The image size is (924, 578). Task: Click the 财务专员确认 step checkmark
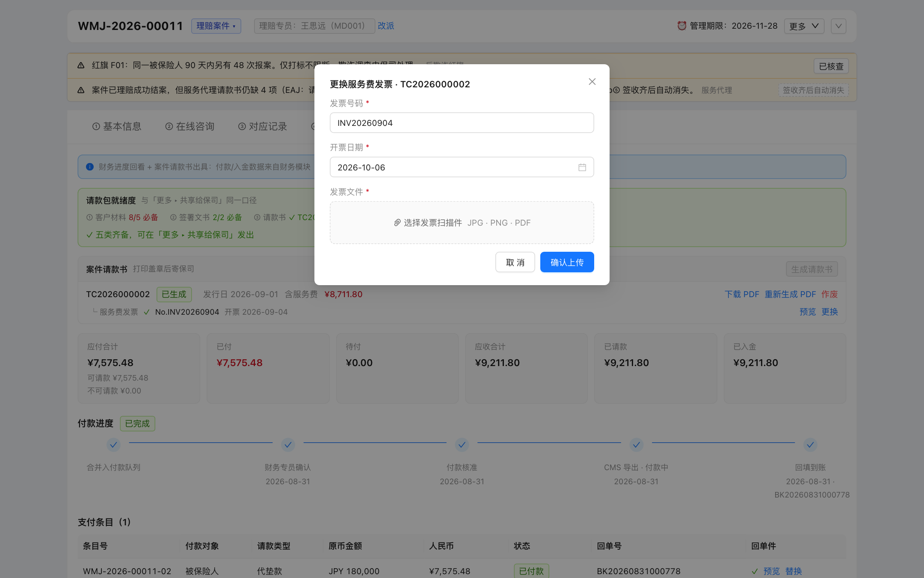288,445
